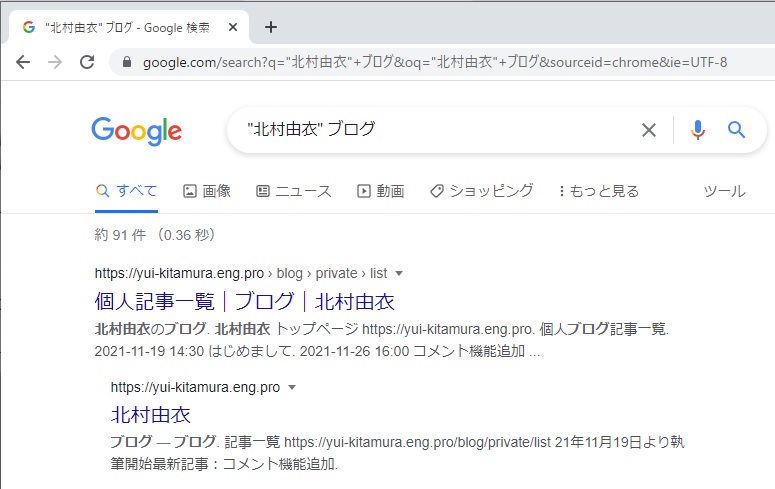Switch to the ショッピング tab
This screenshot has height=489, width=775.
click(482, 191)
